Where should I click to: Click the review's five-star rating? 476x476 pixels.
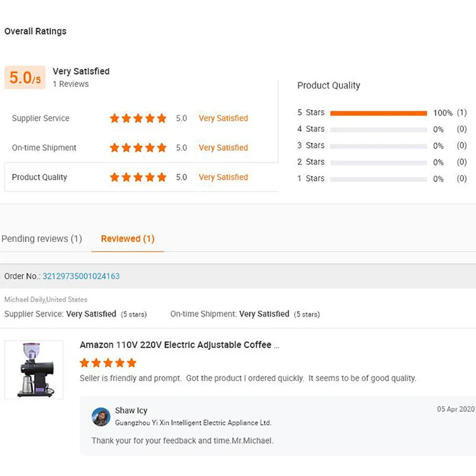[x=108, y=363]
